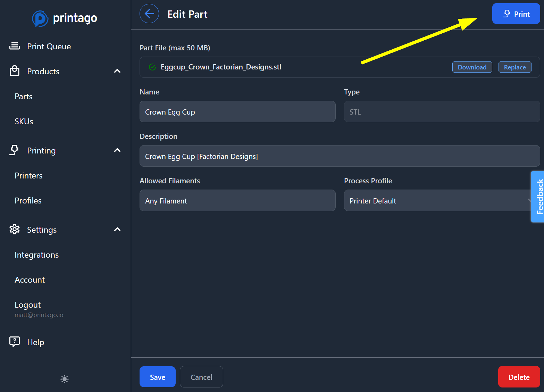Toggle light theme with sun icon

[65, 379]
